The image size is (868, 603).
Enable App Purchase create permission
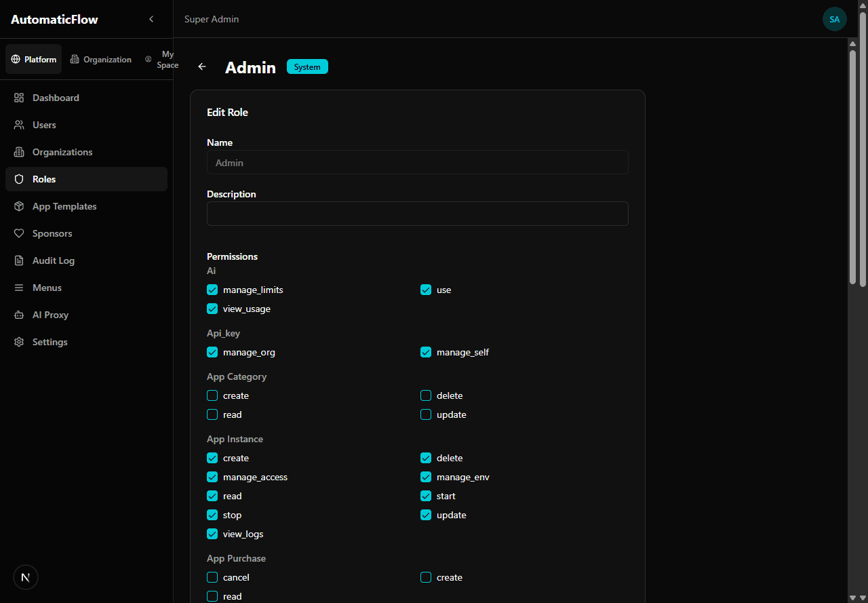pos(426,577)
